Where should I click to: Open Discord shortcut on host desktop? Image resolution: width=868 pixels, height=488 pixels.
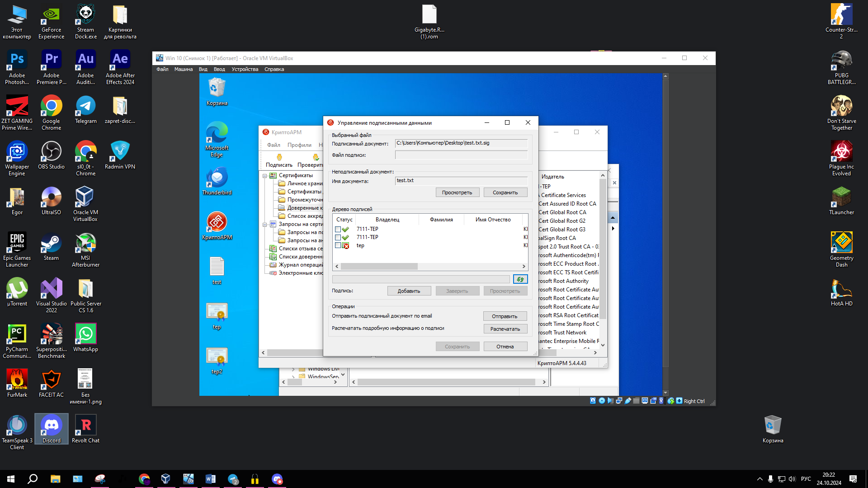(x=51, y=429)
